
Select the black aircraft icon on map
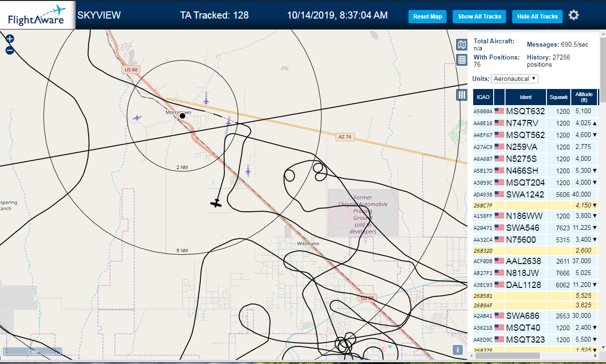coord(217,203)
